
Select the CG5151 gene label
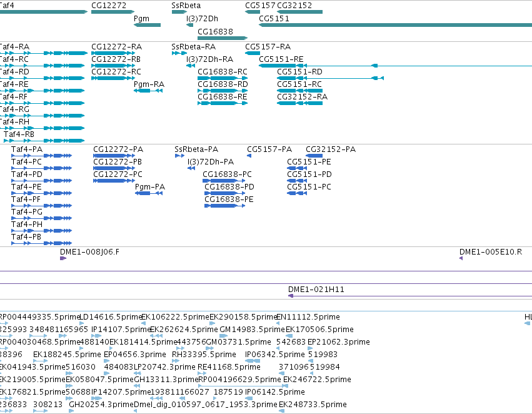(x=274, y=19)
